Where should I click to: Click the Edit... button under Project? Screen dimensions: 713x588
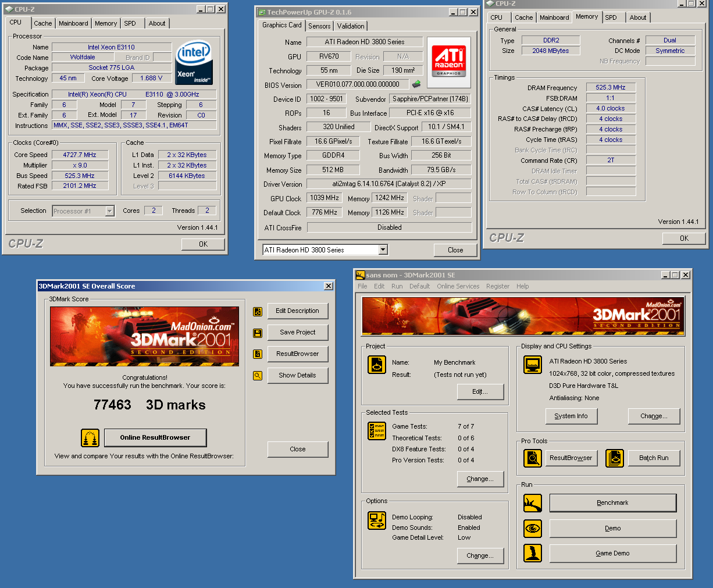(480, 392)
